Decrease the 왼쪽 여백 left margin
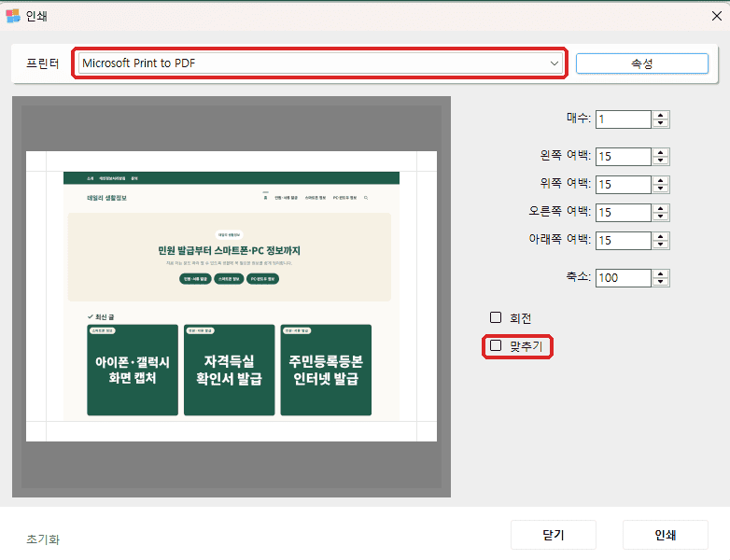The height and width of the screenshot is (560, 730). pos(661,161)
